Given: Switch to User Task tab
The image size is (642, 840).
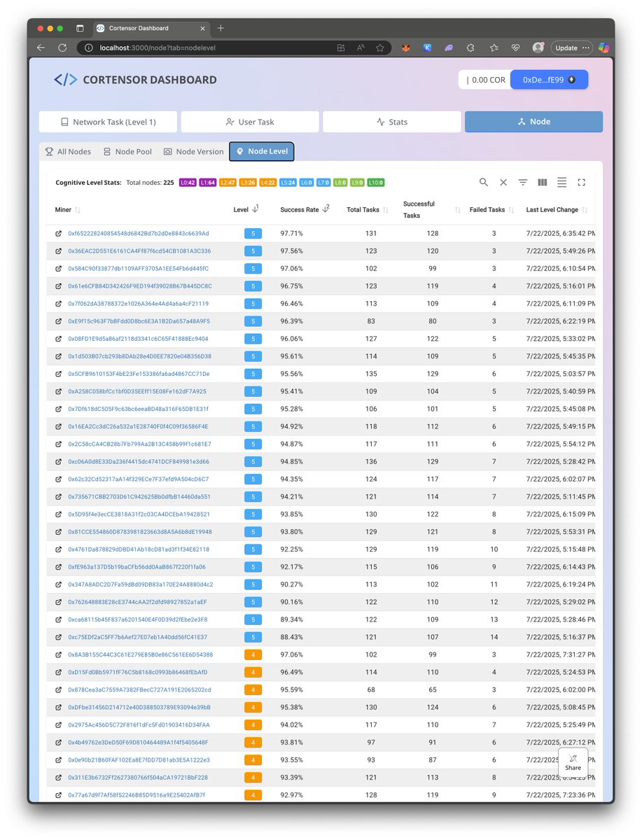Looking at the screenshot, I should (250, 122).
